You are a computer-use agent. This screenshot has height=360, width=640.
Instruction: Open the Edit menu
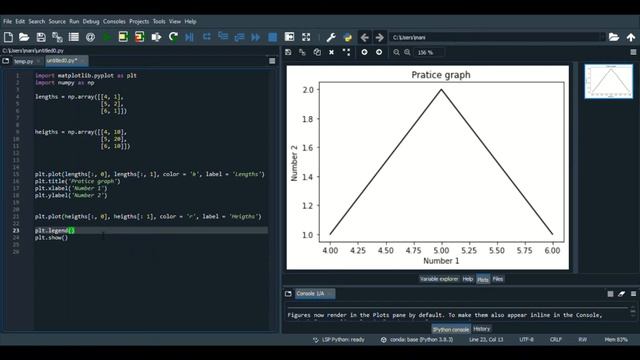point(20,21)
